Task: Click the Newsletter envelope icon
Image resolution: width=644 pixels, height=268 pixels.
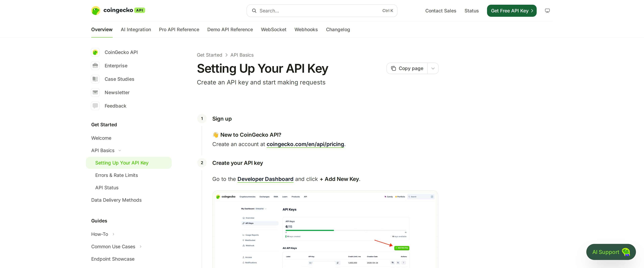Action: (95, 92)
